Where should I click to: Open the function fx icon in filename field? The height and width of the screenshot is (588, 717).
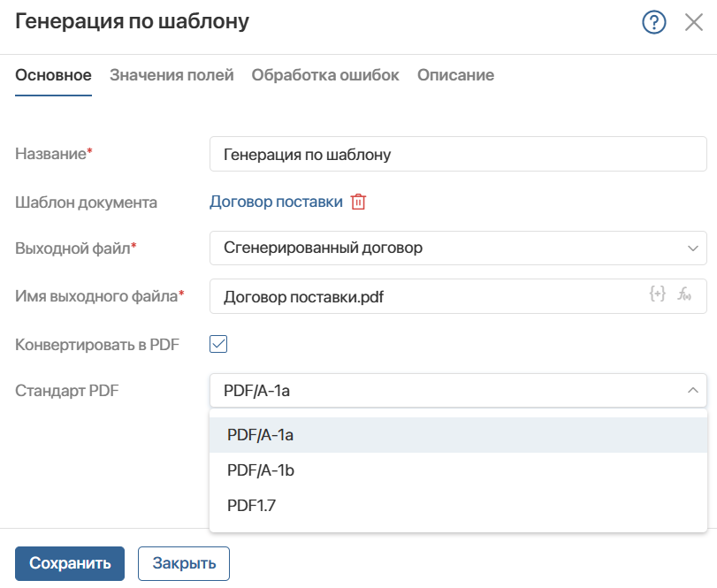[684, 294]
